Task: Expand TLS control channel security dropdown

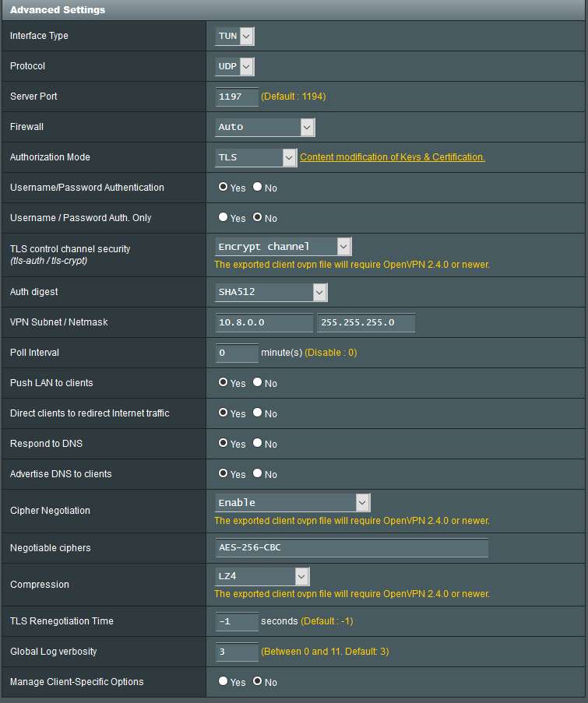Action: coord(283,246)
